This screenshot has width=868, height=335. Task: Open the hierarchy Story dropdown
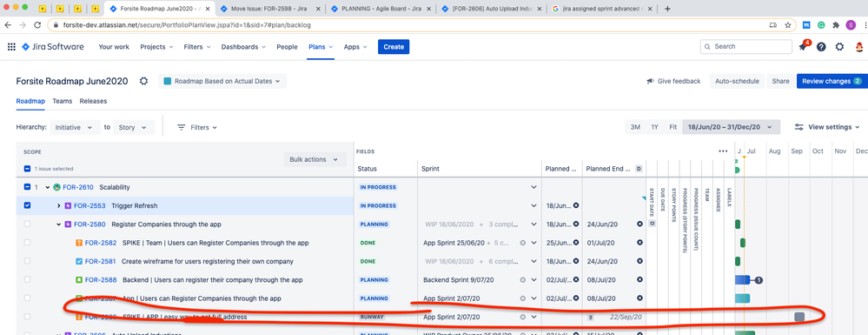coord(134,128)
